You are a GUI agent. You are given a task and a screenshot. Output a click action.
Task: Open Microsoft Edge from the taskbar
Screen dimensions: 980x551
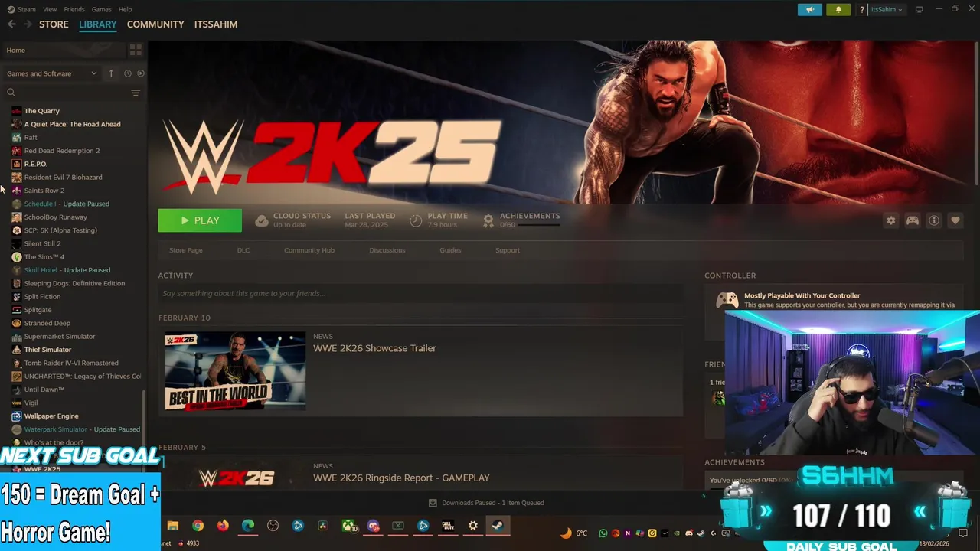point(248,526)
